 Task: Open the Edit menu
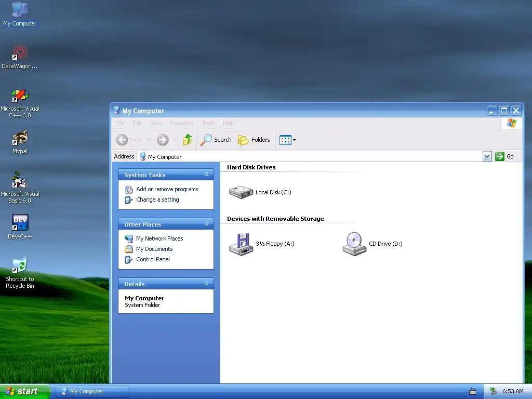[x=137, y=123]
